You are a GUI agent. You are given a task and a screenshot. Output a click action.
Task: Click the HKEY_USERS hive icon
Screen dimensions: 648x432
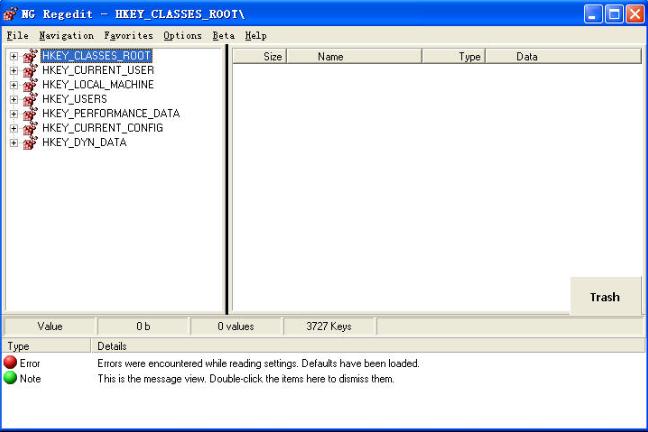coord(30,99)
